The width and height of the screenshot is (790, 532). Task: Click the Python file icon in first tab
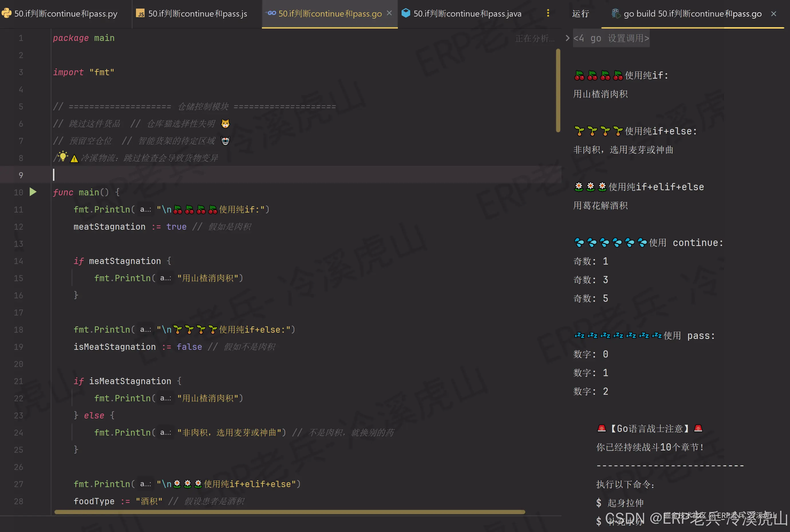(7, 13)
